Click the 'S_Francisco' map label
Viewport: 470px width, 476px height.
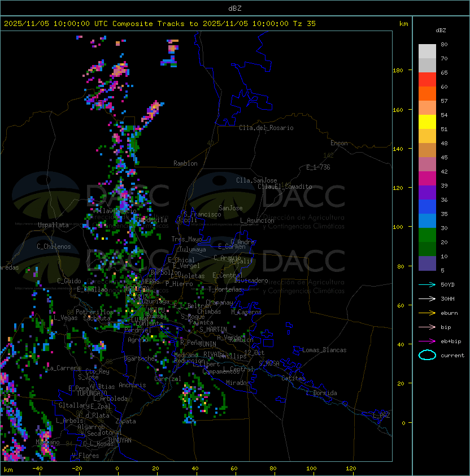click(x=202, y=214)
